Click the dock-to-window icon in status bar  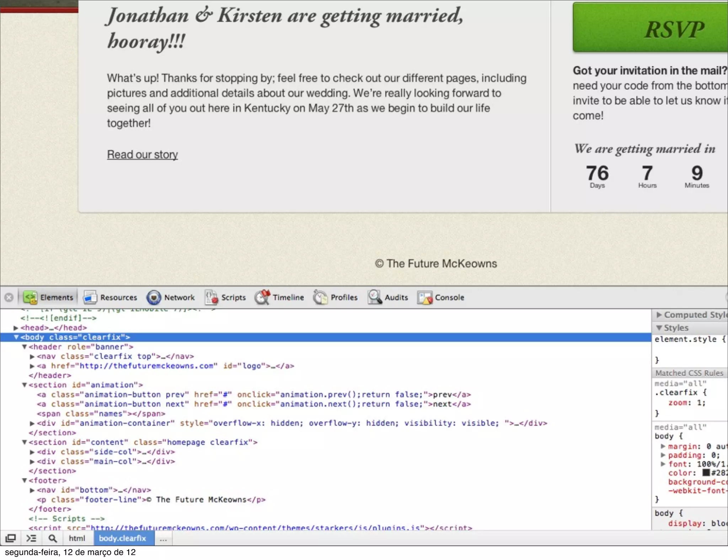pyautogui.click(x=11, y=538)
